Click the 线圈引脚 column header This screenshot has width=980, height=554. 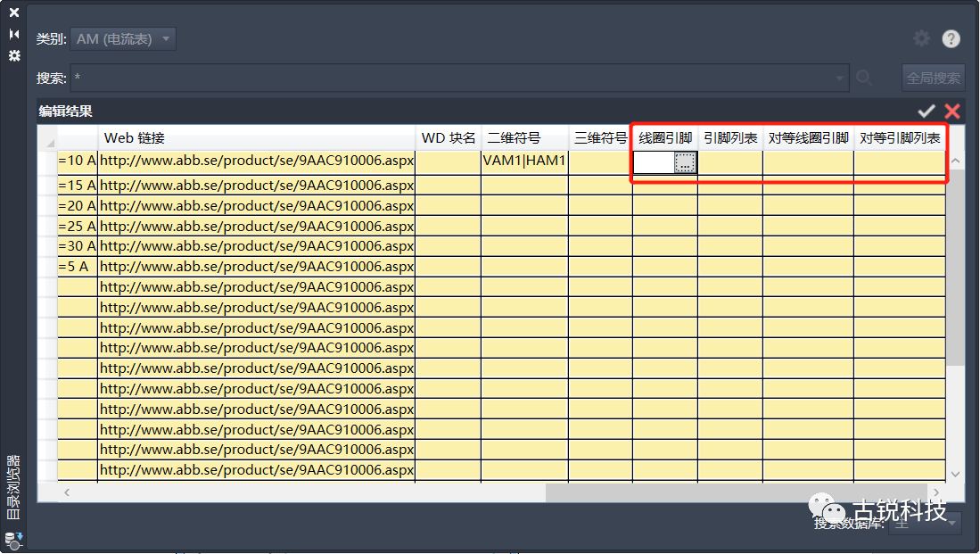(665, 138)
